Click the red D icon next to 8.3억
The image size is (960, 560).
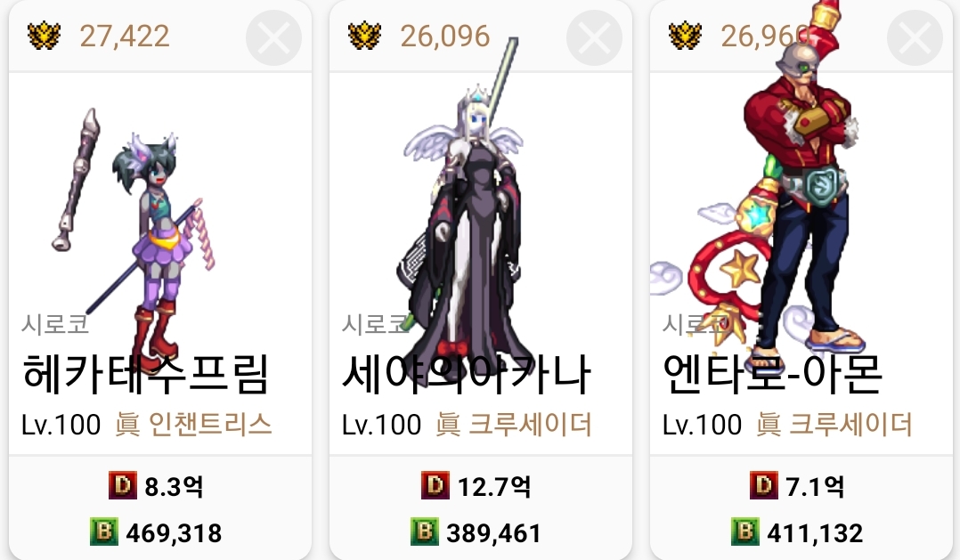(123, 485)
